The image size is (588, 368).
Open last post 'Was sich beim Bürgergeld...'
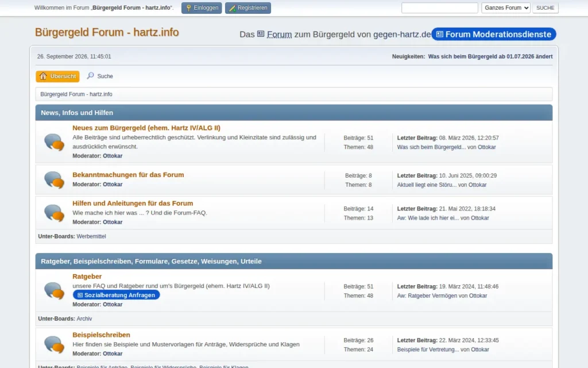coord(431,147)
